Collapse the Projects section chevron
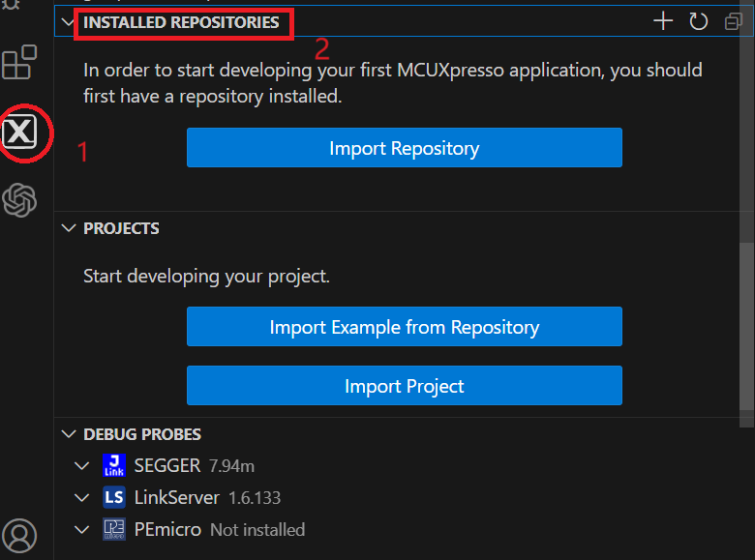 tap(68, 228)
